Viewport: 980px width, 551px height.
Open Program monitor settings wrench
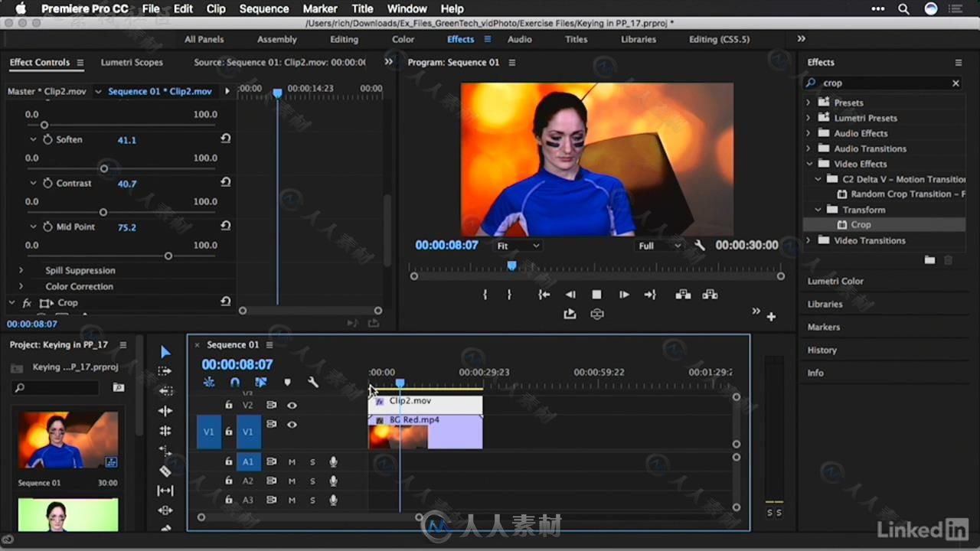[x=700, y=246]
